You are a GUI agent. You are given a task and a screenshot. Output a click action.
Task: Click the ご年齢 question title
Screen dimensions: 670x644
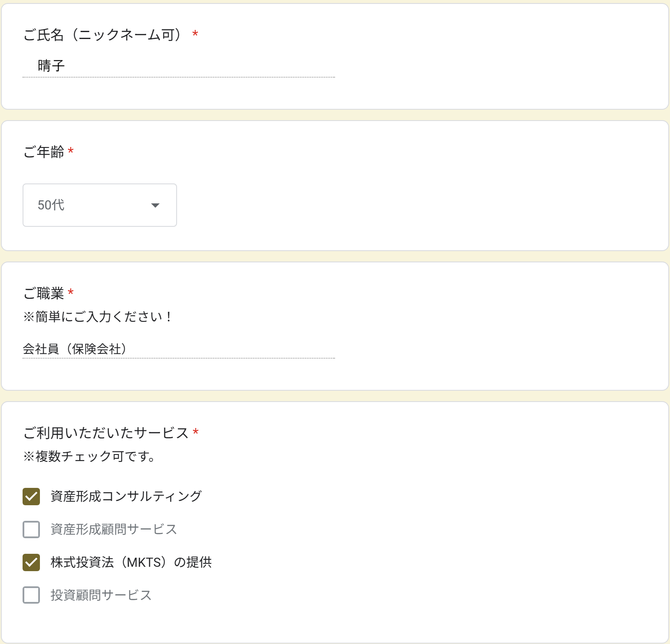click(x=44, y=152)
